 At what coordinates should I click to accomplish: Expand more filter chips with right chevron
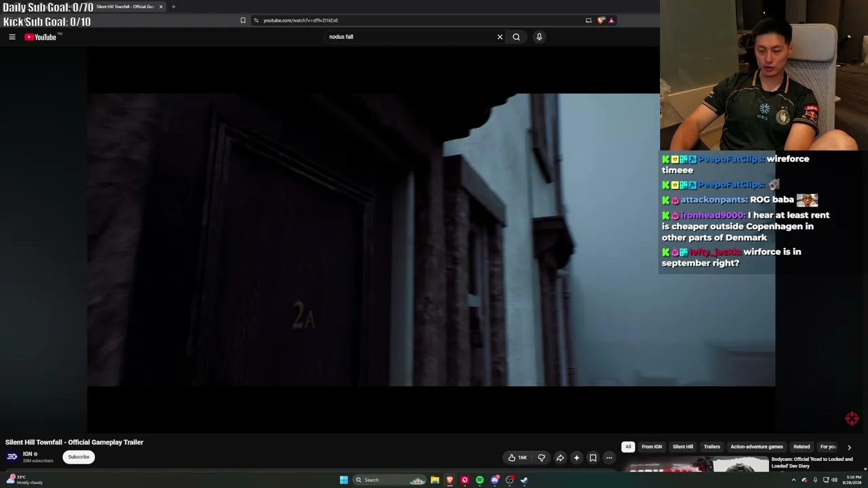849,447
